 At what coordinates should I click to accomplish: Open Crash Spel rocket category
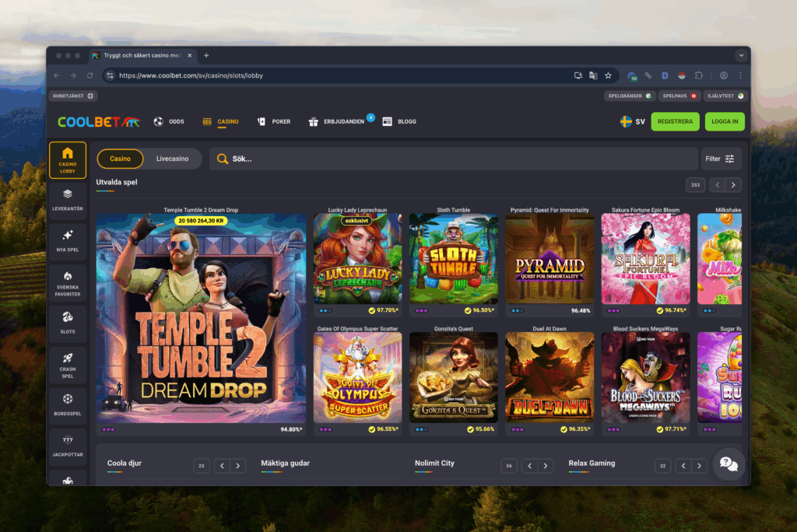point(68,365)
